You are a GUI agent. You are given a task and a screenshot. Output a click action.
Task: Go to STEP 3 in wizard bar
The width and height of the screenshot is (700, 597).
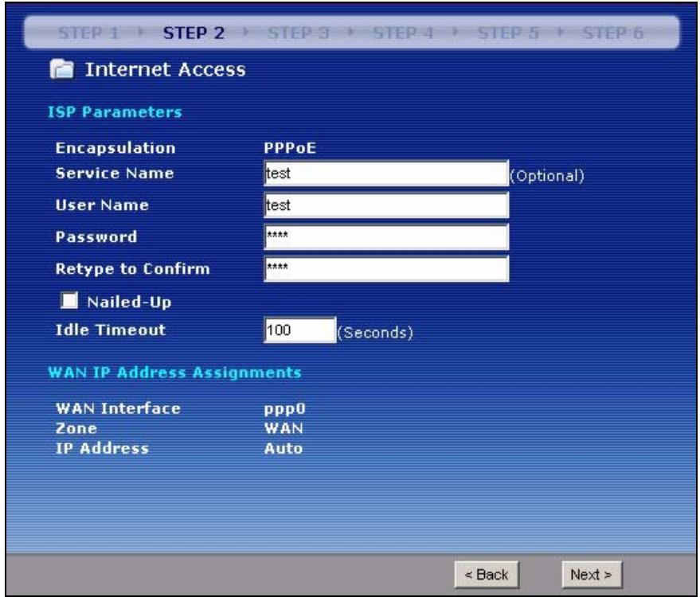pyautogui.click(x=298, y=33)
